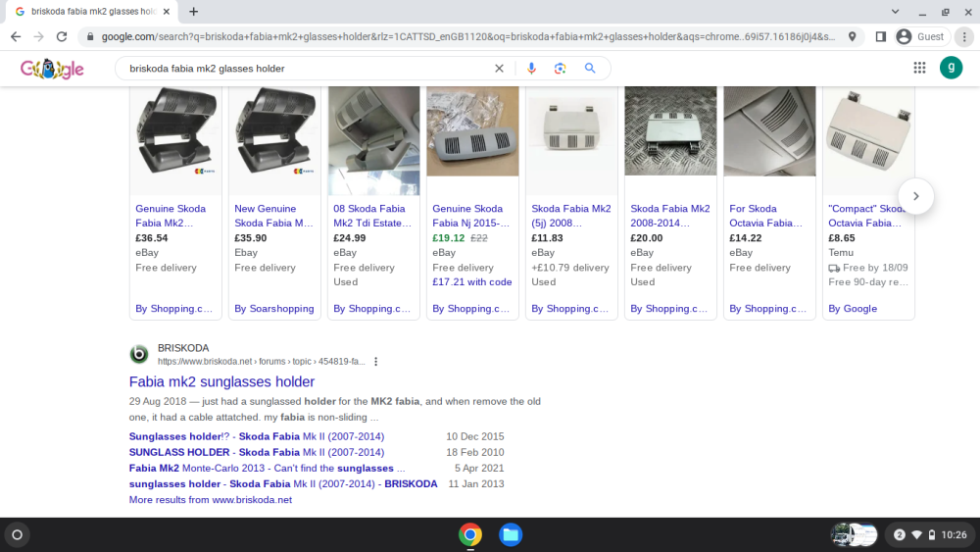Viewport: 980px width, 552px height.
Task: Click 'More results from www.briskoda.net'
Action: [x=210, y=499]
